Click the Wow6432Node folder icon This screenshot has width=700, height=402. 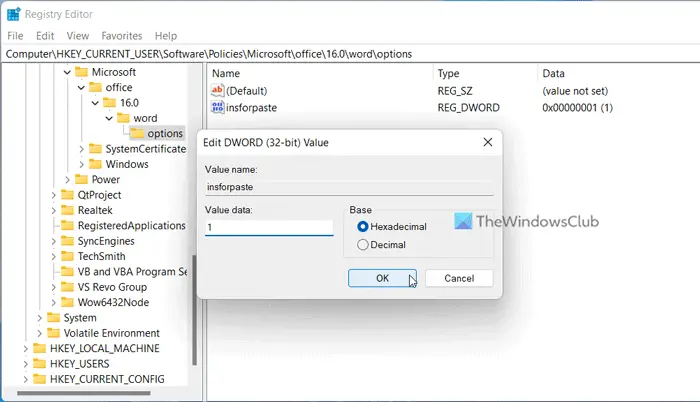coord(67,302)
